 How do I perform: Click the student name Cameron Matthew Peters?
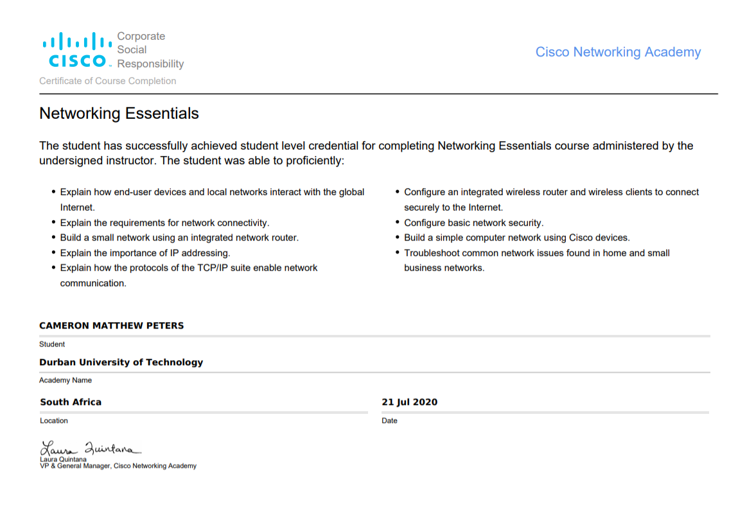(111, 325)
